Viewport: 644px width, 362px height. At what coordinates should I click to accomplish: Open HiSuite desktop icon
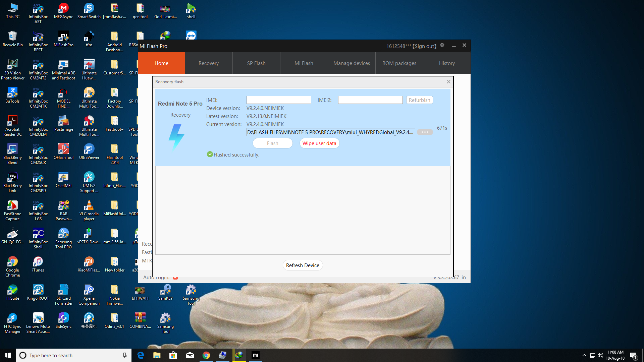pos(13,293)
